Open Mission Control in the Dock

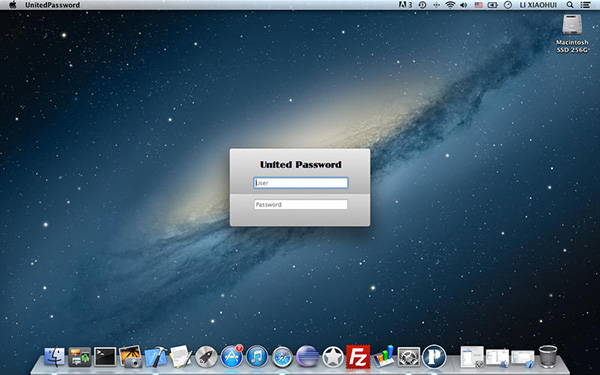click(80, 357)
